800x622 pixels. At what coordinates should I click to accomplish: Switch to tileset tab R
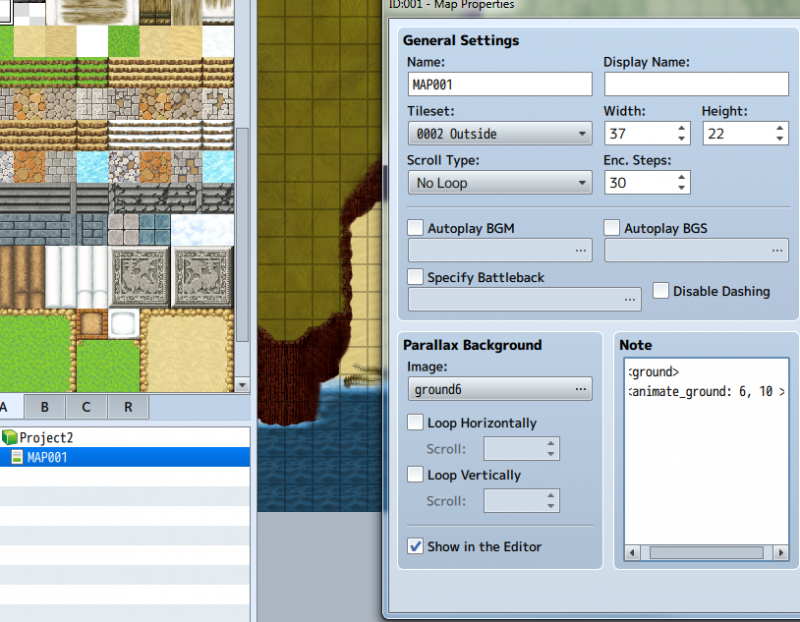(x=128, y=407)
